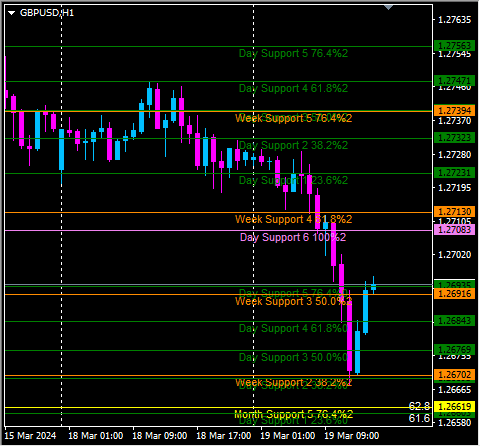
Task: Click the '19 Mar 09:00' time label
Action: (x=352, y=436)
